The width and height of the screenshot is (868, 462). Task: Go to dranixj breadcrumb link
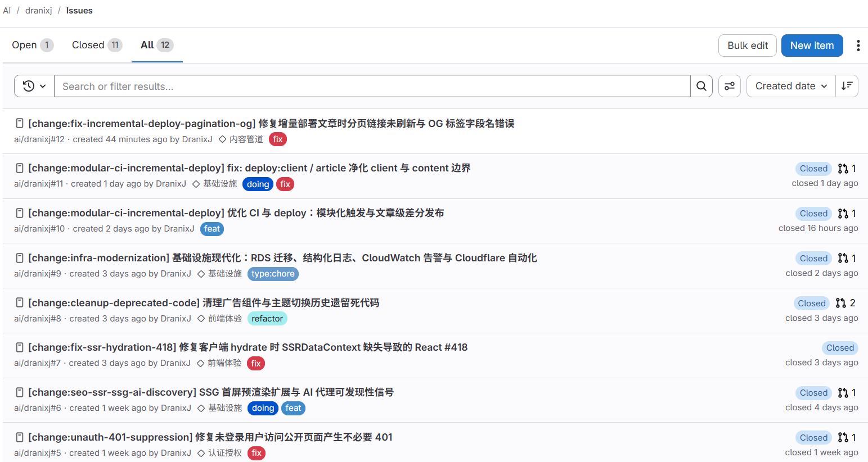pyautogui.click(x=39, y=11)
